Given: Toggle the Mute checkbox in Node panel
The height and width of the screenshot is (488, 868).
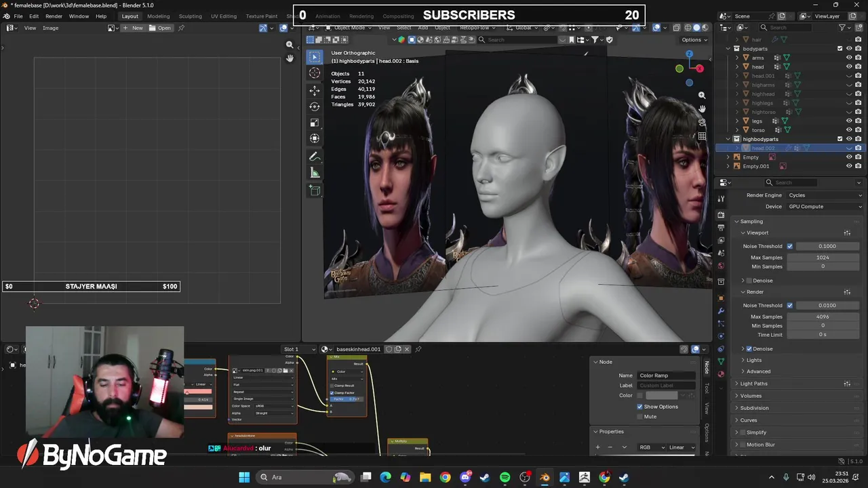Looking at the screenshot, I should 639,416.
